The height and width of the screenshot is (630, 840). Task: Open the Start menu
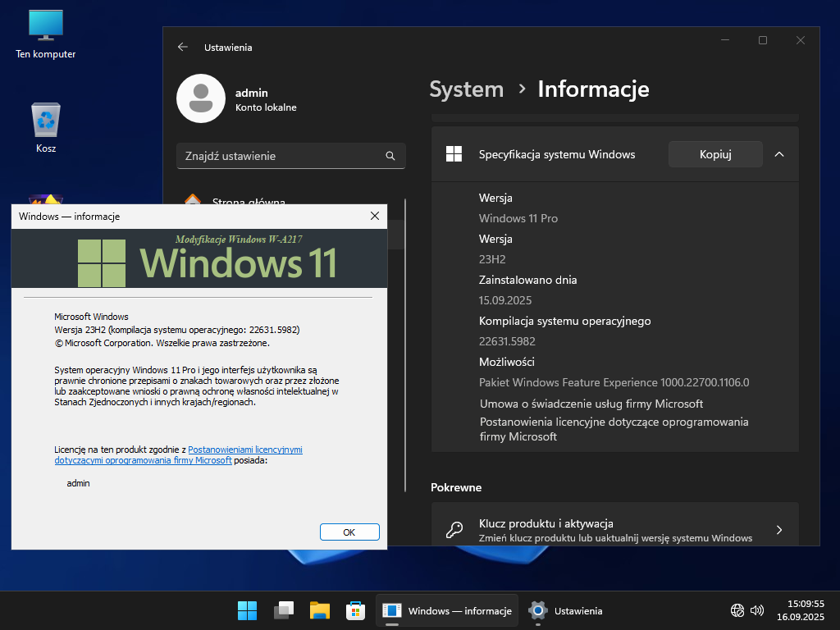click(247, 610)
